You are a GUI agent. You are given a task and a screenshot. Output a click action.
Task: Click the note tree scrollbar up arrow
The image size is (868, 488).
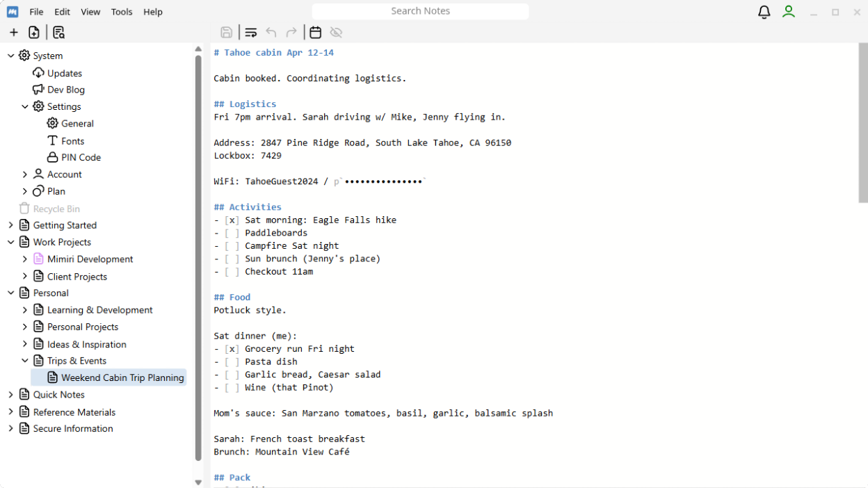click(x=198, y=49)
